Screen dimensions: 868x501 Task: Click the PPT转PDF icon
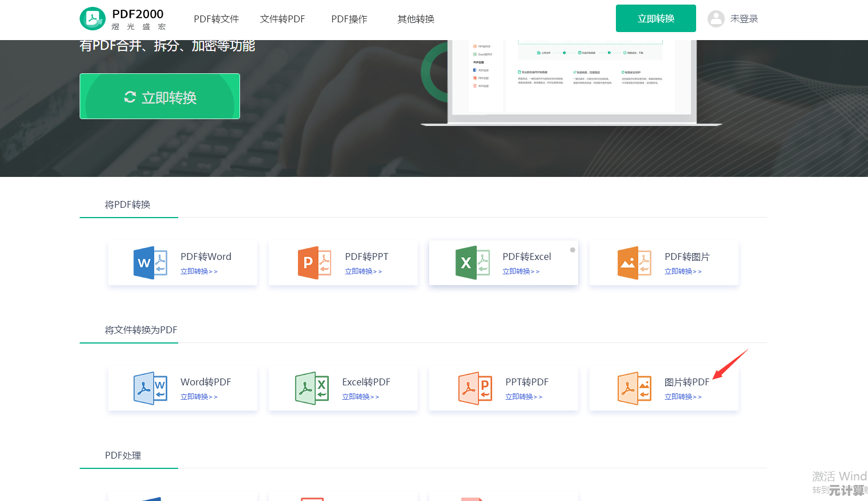[x=475, y=388]
